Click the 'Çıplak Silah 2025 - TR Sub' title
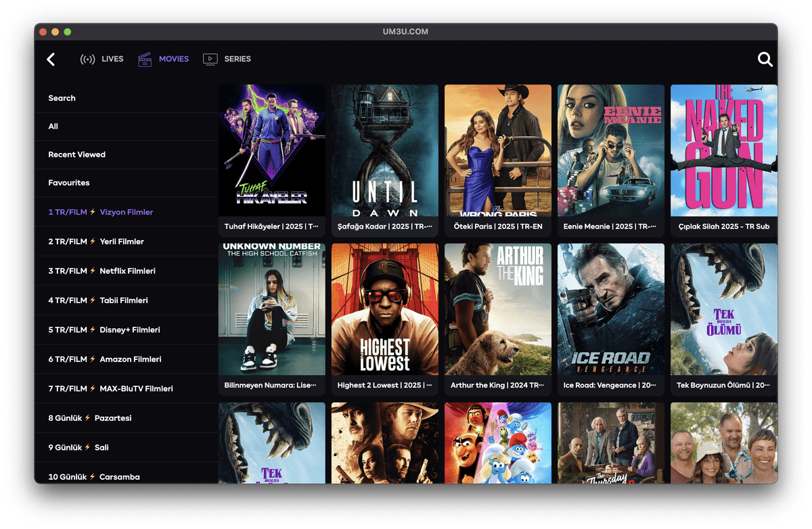 click(724, 227)
